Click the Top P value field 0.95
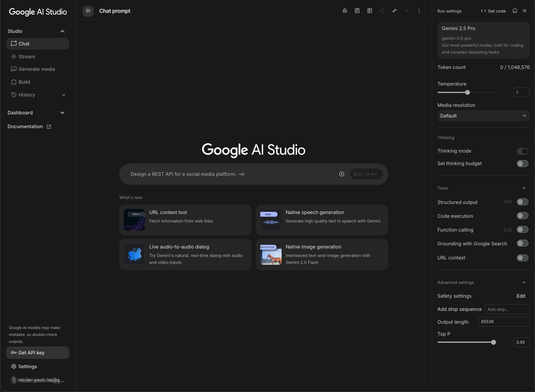 pyautogui.click(x=521, y=342)
